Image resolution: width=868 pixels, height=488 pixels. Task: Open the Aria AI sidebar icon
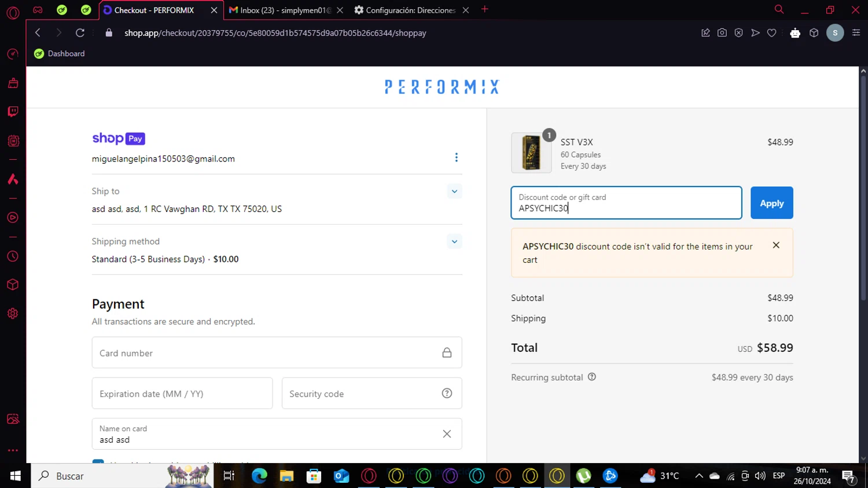pos(13,179)
